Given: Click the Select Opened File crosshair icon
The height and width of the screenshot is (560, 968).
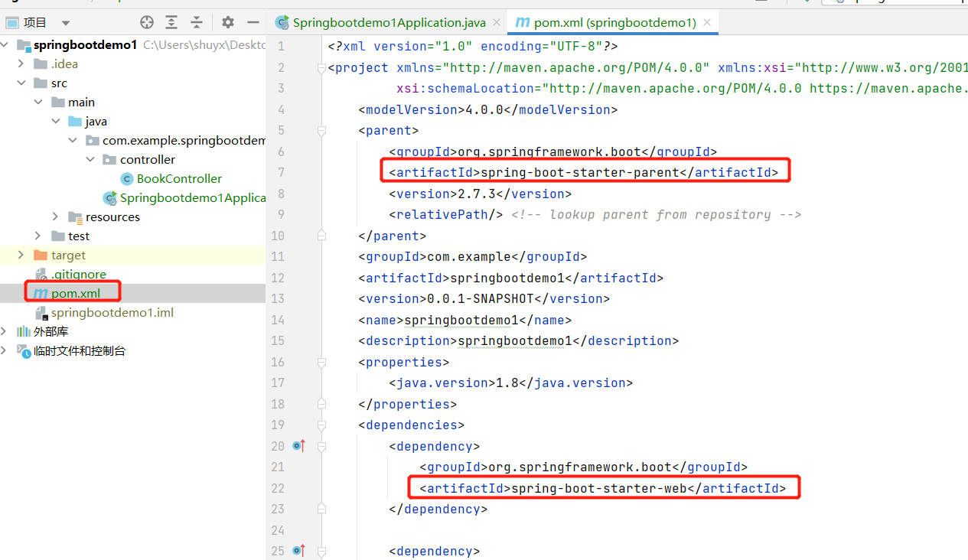Looking at the screenshot, I should click(x=145, y=22).
